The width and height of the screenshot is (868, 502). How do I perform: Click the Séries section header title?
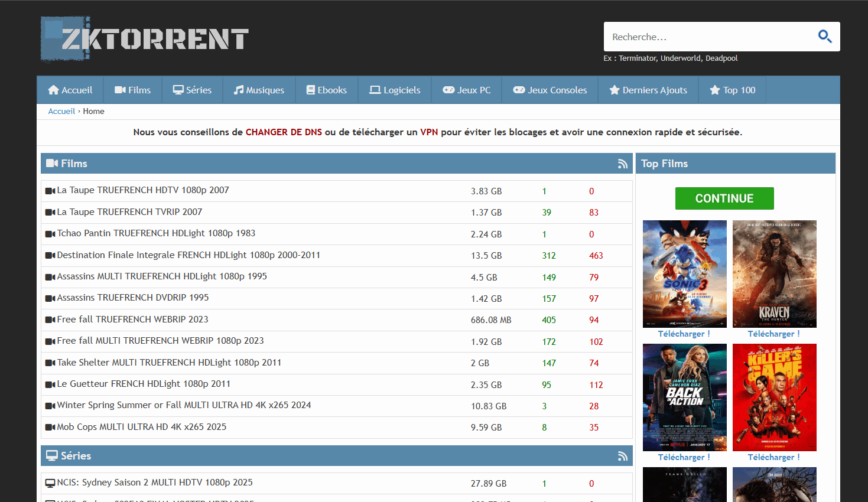tap(76, 456)
